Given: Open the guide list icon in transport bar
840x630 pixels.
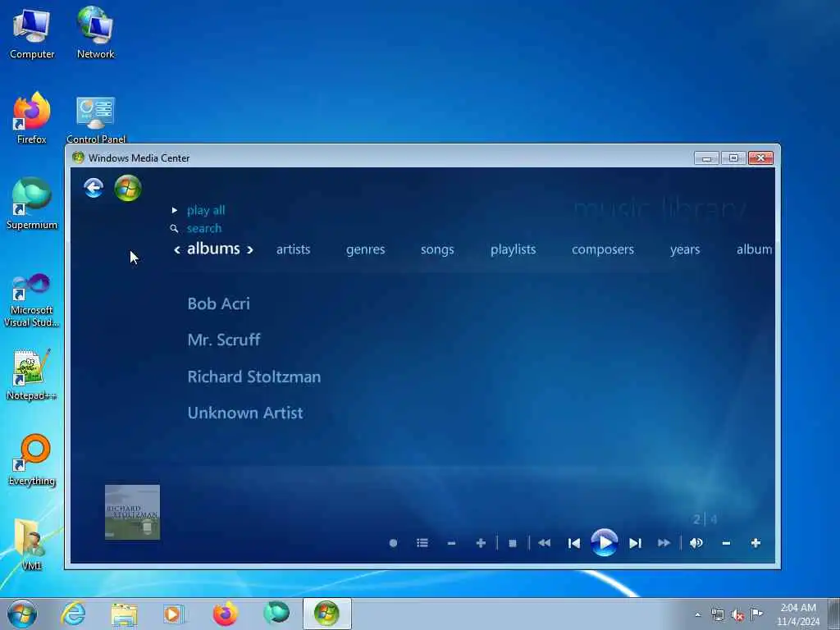Looking at the screenshot, I should pyautogui.click(x=422, y=543).
